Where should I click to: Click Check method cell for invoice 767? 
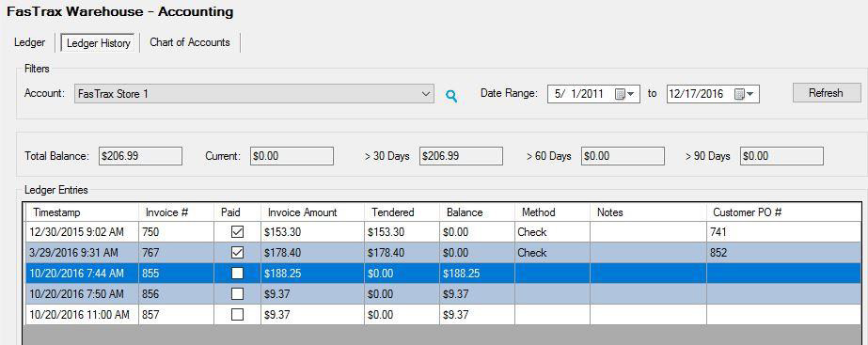552,253
